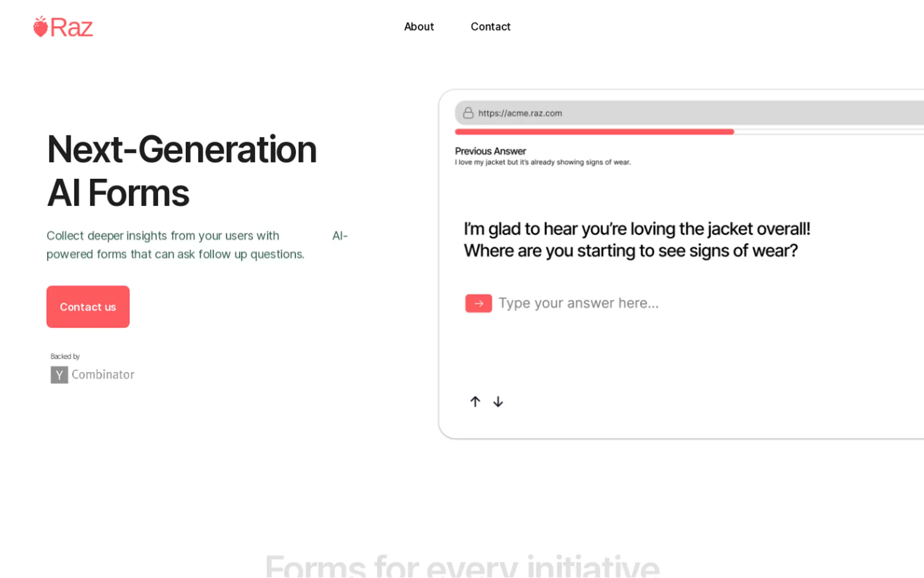This screenshot has width=924, height=578.
Task: Click the up arrow for previous question
Action: click(475, 401)
